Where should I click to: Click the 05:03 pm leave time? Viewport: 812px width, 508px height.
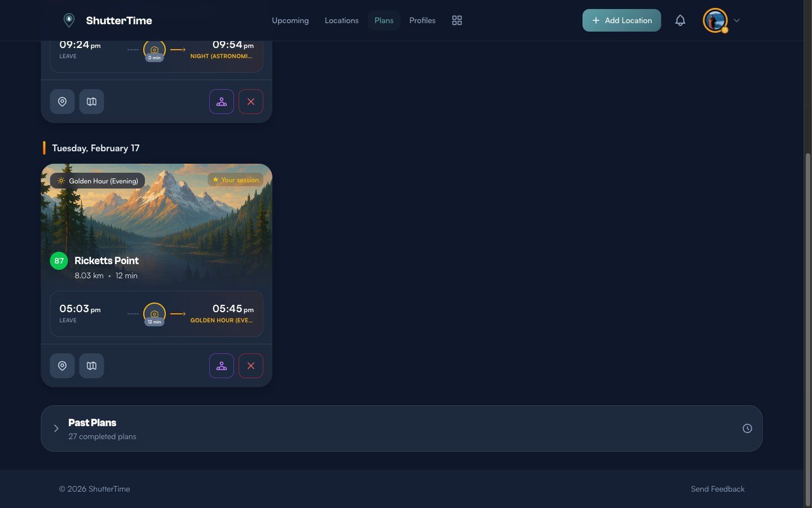click(x=80, y=309)
